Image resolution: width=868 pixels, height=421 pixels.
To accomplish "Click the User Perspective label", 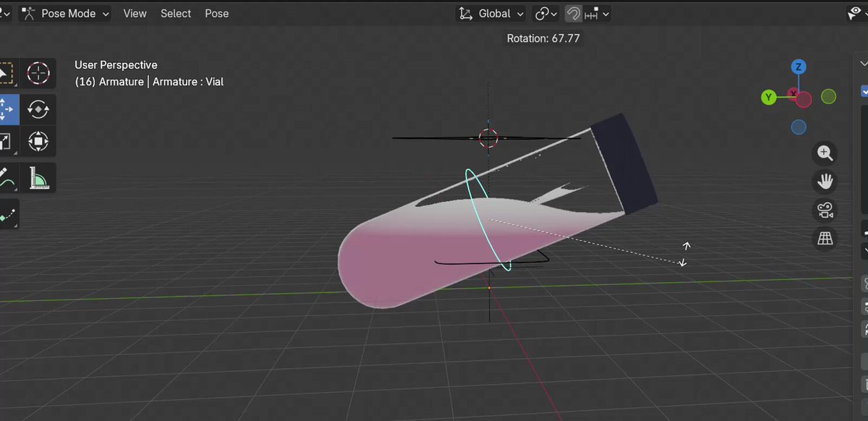I will (116, 65).
